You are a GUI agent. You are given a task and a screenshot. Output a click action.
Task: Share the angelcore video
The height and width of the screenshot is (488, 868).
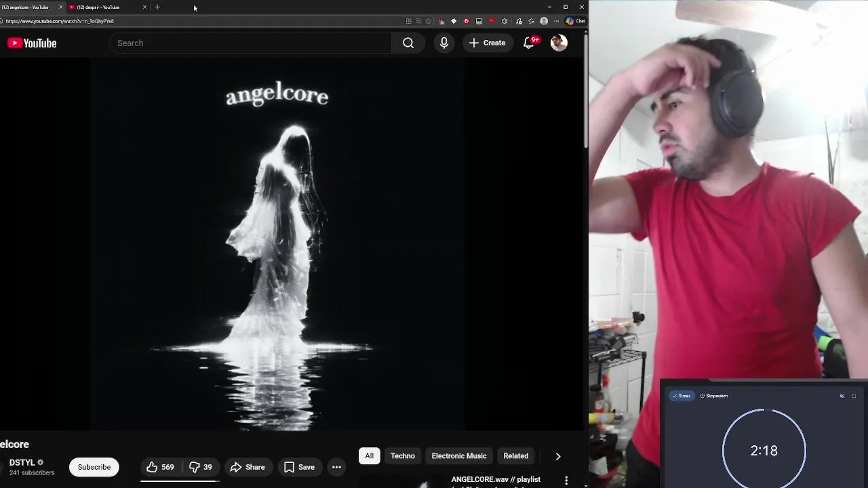pos(248,467)
